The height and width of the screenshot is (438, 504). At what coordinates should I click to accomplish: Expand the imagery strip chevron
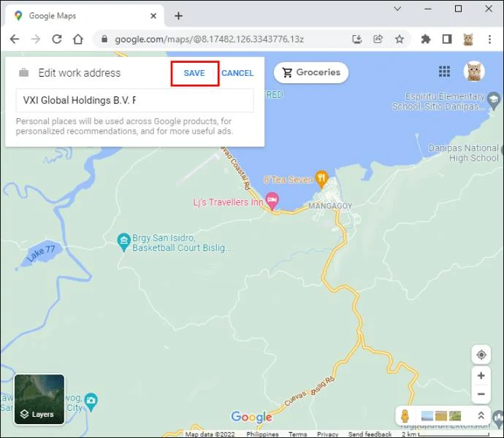(481, 415)
